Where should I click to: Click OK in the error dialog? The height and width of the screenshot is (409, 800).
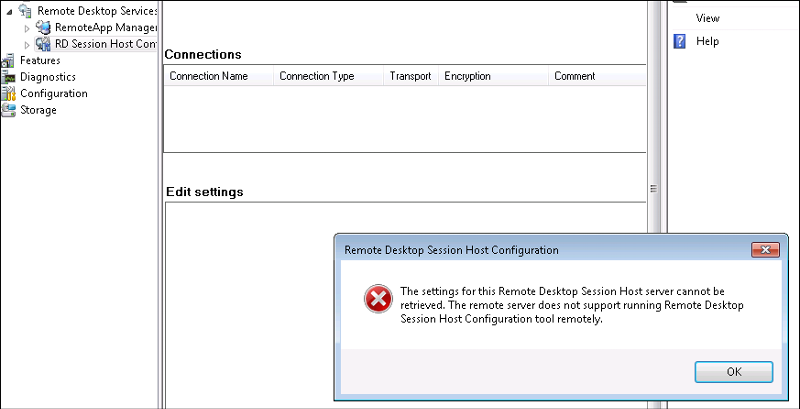point(734,372)
